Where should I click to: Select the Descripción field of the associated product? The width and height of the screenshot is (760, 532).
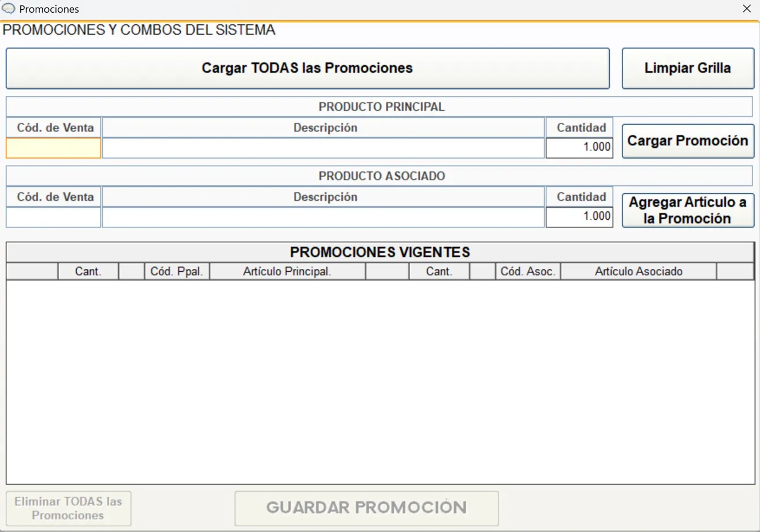click(x=323, y=217)
